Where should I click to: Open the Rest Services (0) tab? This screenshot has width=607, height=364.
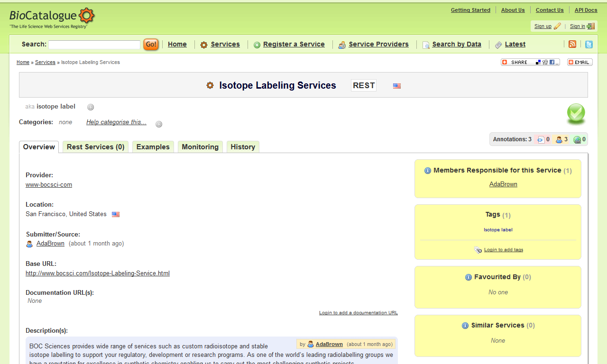96,147
